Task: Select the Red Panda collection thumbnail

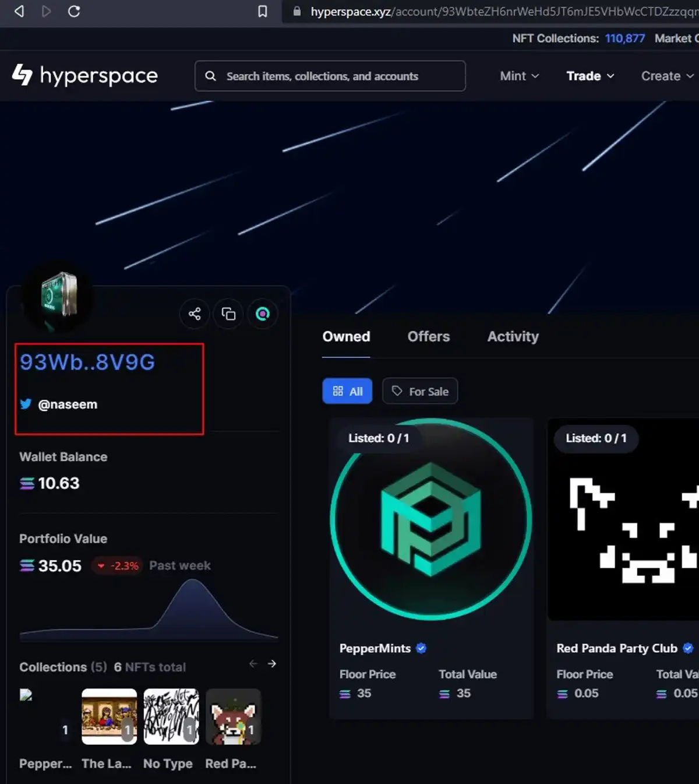Action: [x=233, y=716]
